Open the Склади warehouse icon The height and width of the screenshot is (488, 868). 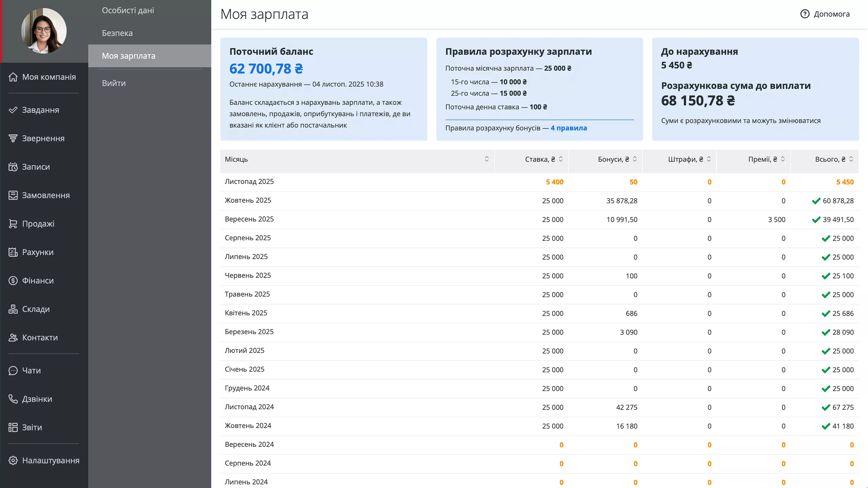click(13, 309)
